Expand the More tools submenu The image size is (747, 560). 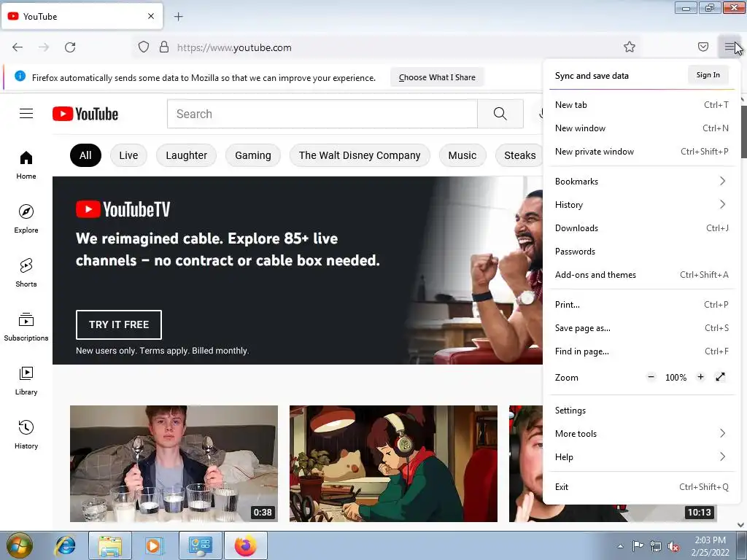click(642, 434)
